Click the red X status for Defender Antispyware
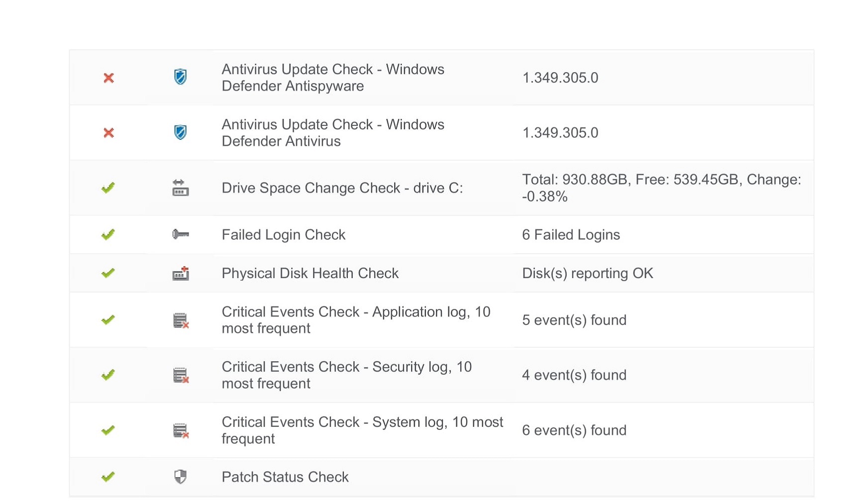846x504 pixels. [x=108, y=78]
